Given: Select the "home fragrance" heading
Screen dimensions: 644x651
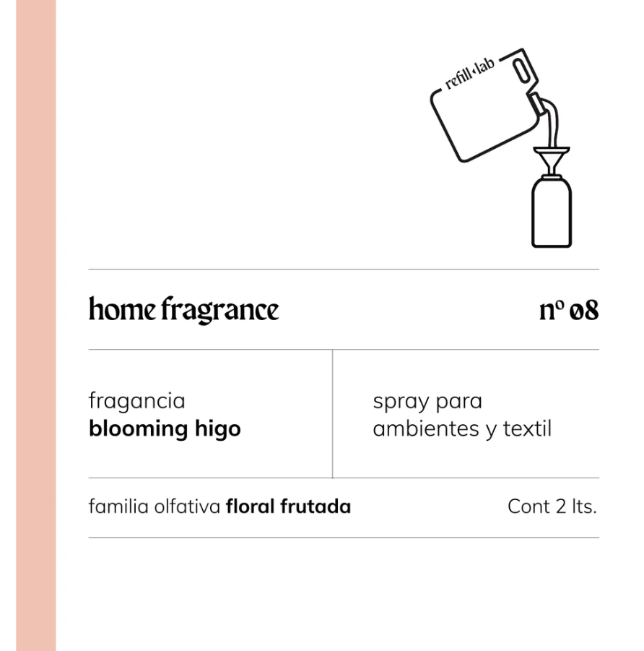Looking at the screenshot, I should [183, 310].
